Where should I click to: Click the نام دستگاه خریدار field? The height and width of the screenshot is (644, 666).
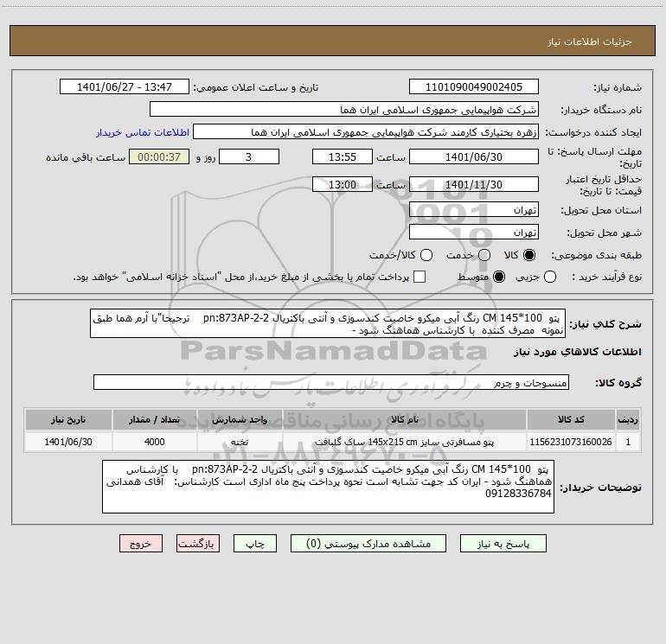coord(344,110)
